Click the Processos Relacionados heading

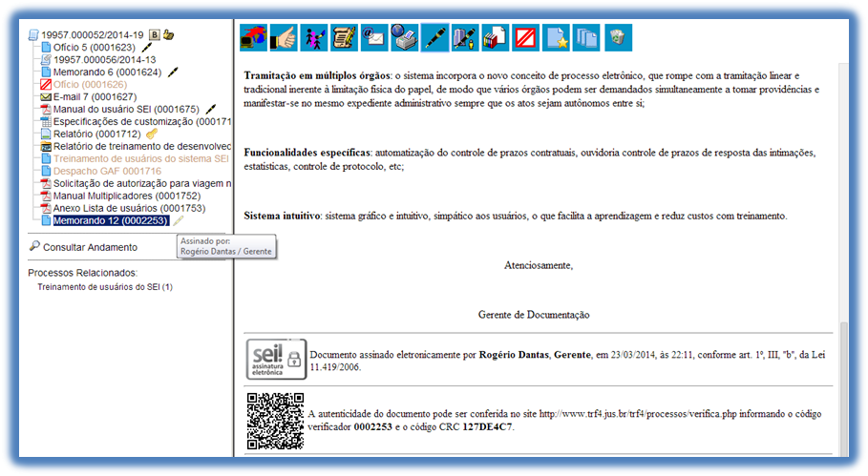click(82, 273)
